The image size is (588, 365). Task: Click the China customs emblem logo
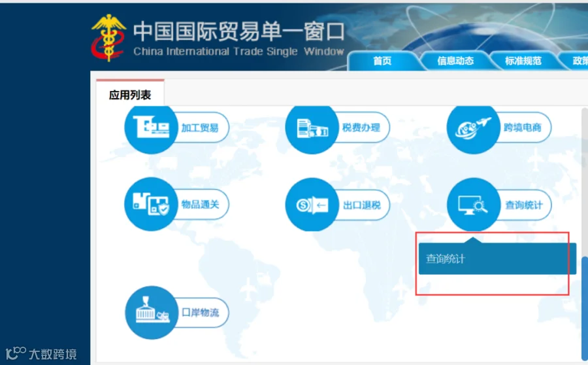(x=108, y=37)
